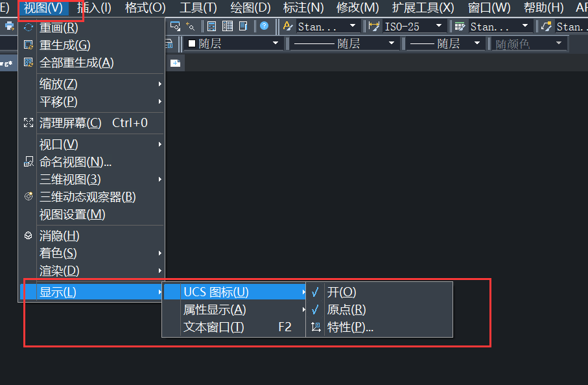Open the 属性显示(A) submenu item

[x=215, y=310]
